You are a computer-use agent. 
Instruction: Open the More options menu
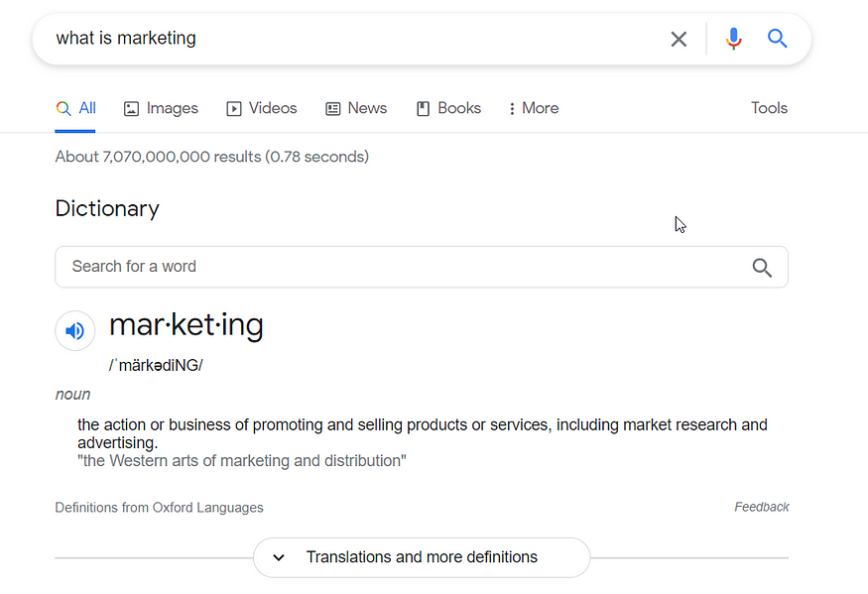[x=534, y=109]
